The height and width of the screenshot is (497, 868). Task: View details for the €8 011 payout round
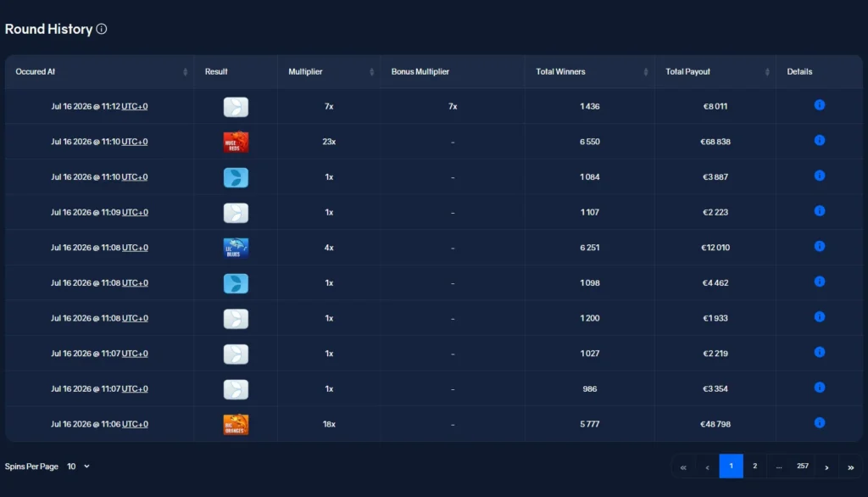point(820,105)
